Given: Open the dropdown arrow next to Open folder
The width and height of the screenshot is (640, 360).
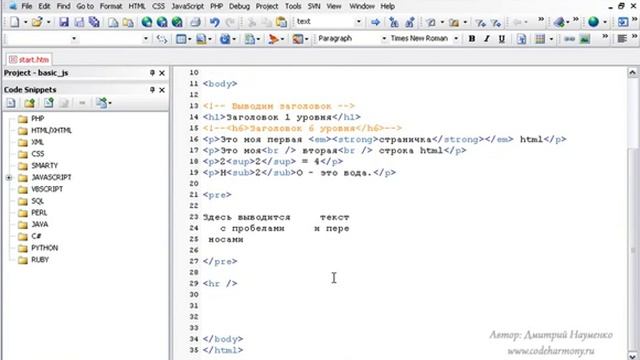Looking at the screenshot, I should click(x=48, y=22).
